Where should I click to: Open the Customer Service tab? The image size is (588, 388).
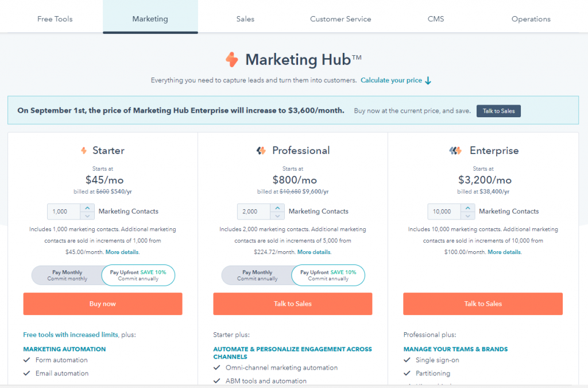tap(341, 19)
